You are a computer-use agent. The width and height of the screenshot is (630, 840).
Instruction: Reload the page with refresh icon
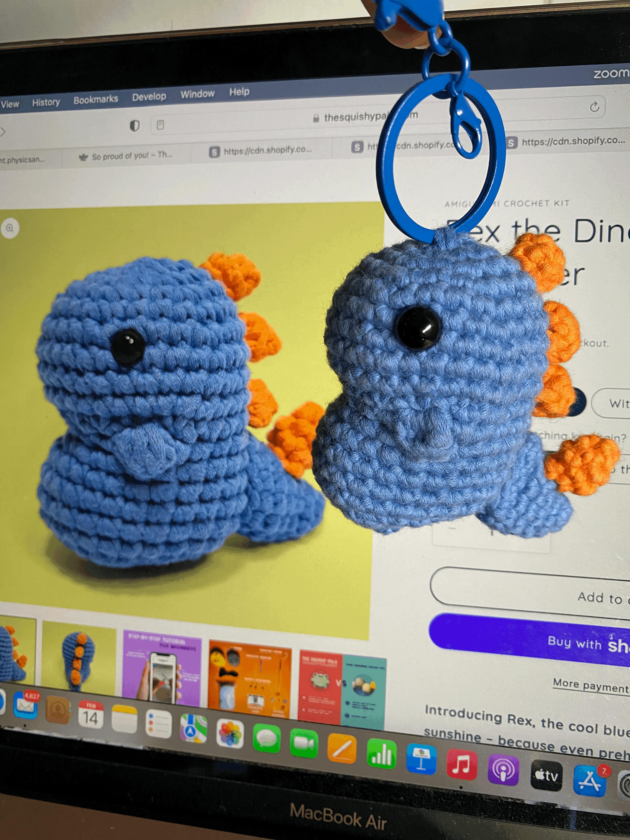pyautogui.click(x=595, y=107)
